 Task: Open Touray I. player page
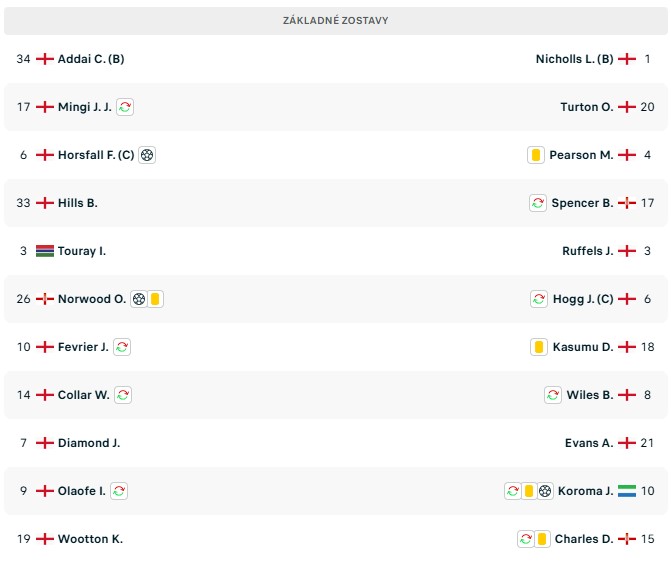click(82, 251)
